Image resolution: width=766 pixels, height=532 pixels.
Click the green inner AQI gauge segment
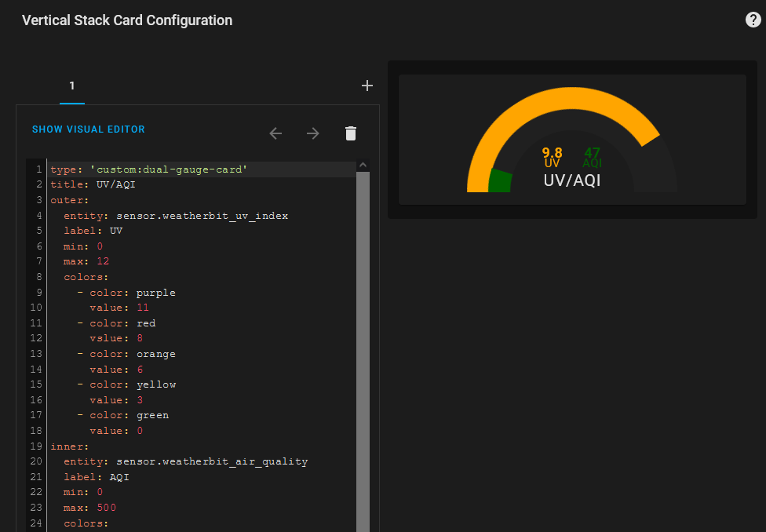point(499,180)
